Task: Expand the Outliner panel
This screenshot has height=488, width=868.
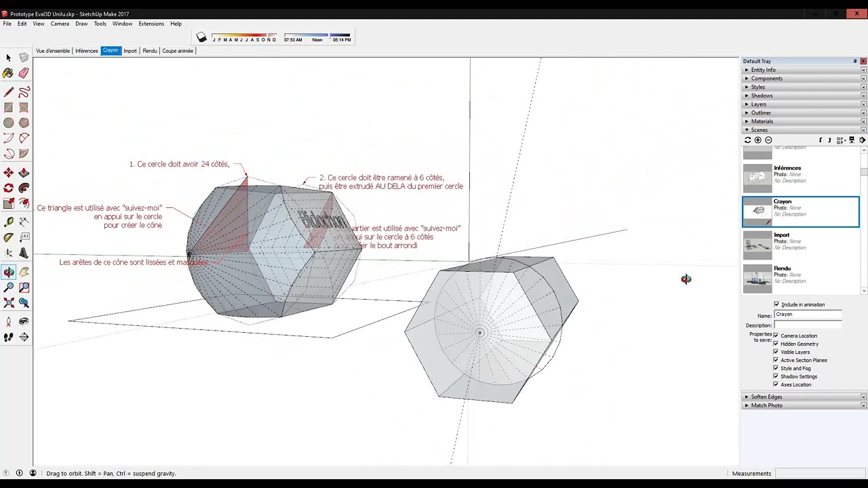Action: click(x=800, y=113)
